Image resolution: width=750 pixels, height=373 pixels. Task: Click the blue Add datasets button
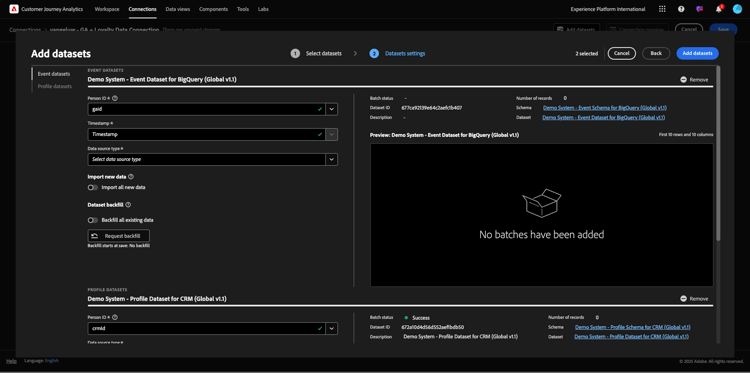click(697, 54)
